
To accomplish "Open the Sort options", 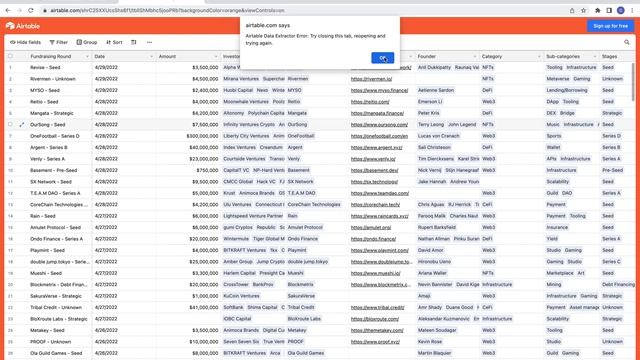I will pyautogui.click(x=114, y=42).
